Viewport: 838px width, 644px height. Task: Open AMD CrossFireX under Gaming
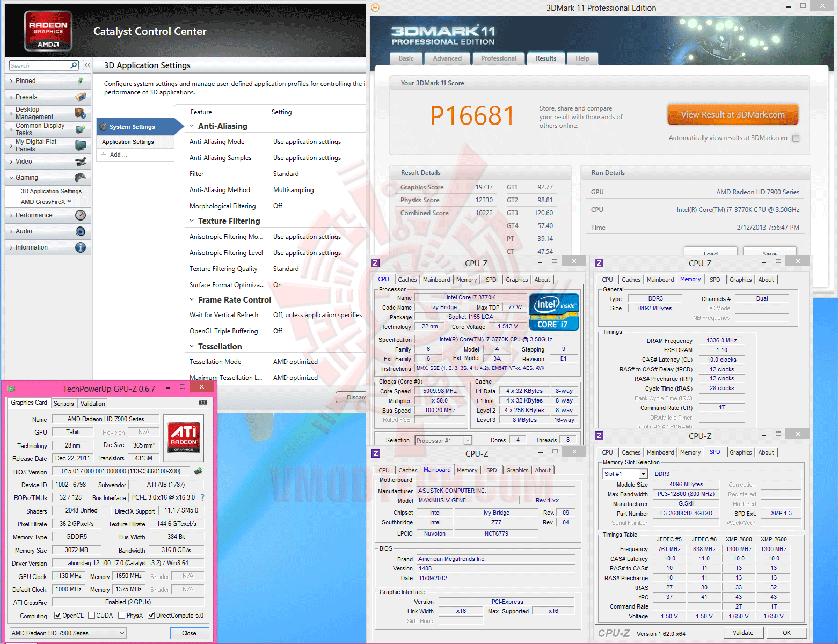(46, 202)
